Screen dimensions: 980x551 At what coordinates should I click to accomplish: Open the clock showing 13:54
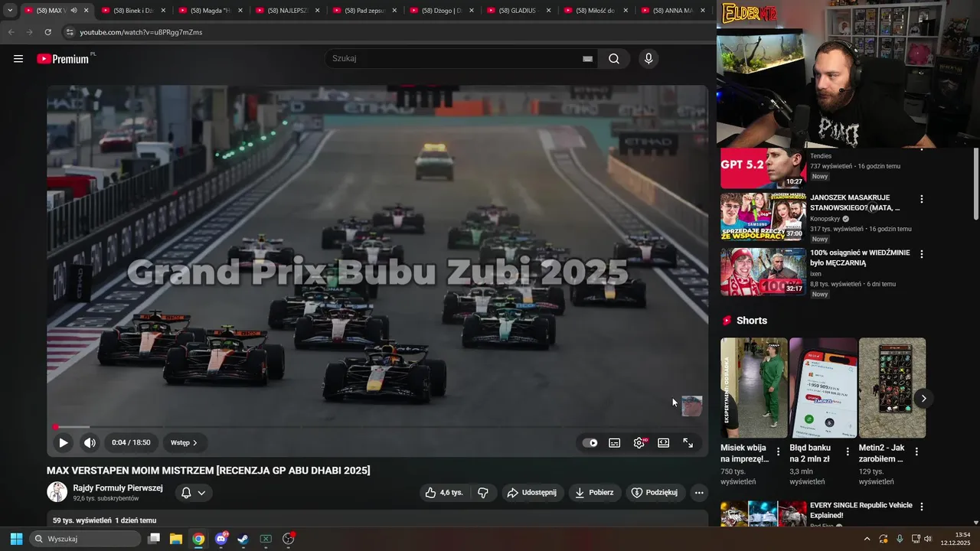[x=955, y=539]
